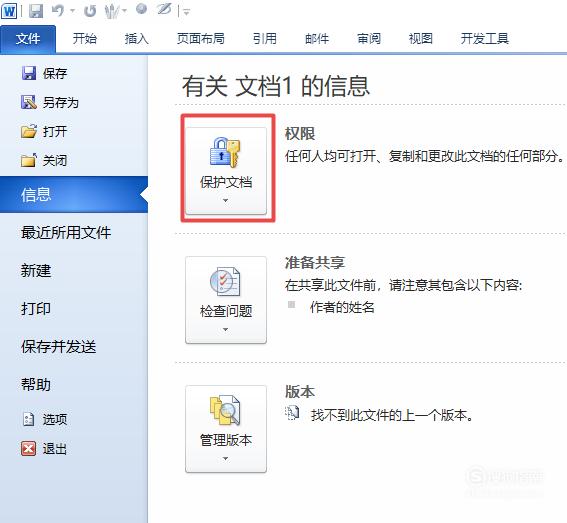
Task: Open the 开发工具 ribbon tab
Action: point(485,38)
